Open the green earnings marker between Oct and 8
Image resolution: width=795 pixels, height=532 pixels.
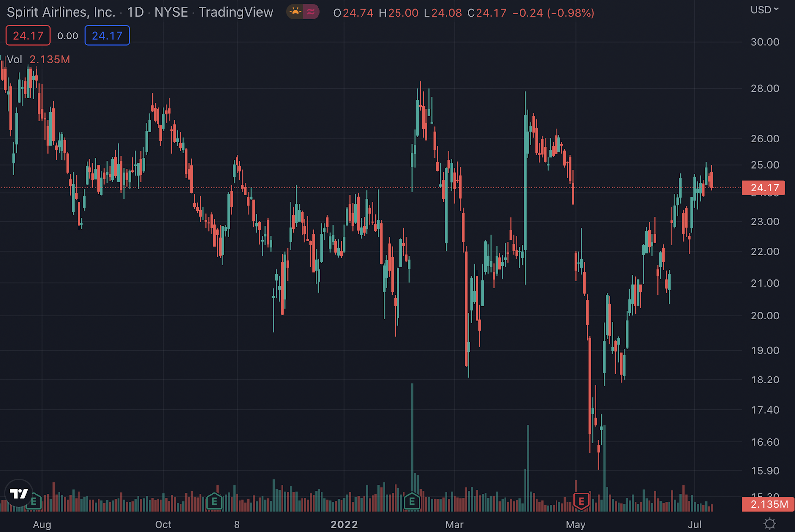tap(214, 501)
